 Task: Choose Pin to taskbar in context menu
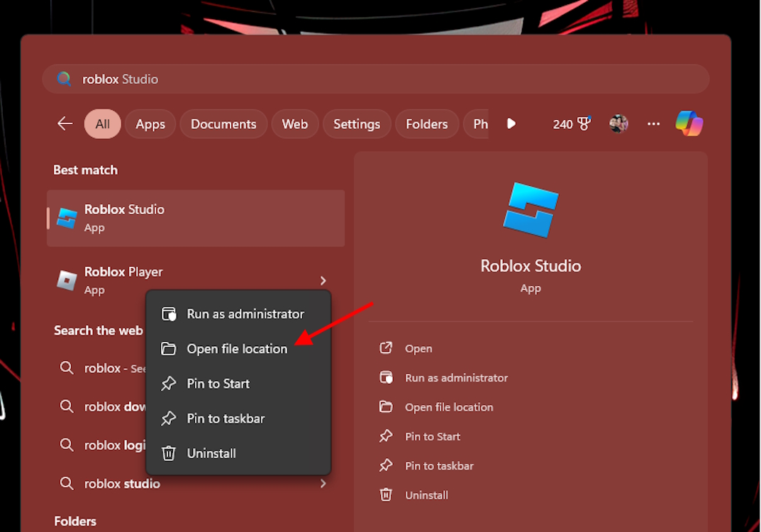click(x=226, y=419)
